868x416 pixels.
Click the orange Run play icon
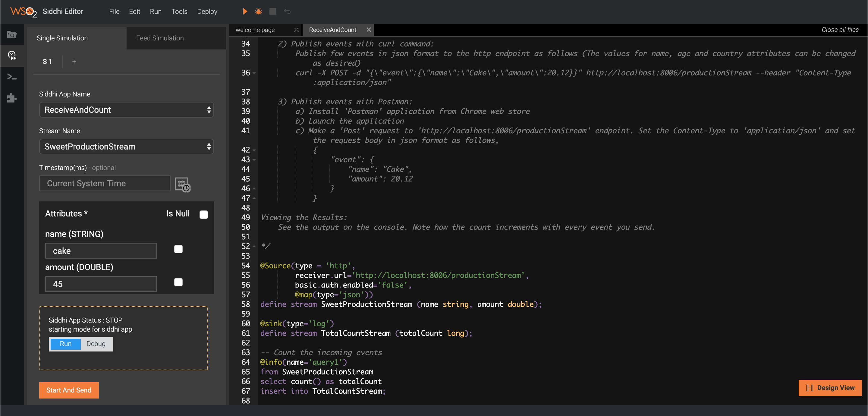[x=245, y=11]
